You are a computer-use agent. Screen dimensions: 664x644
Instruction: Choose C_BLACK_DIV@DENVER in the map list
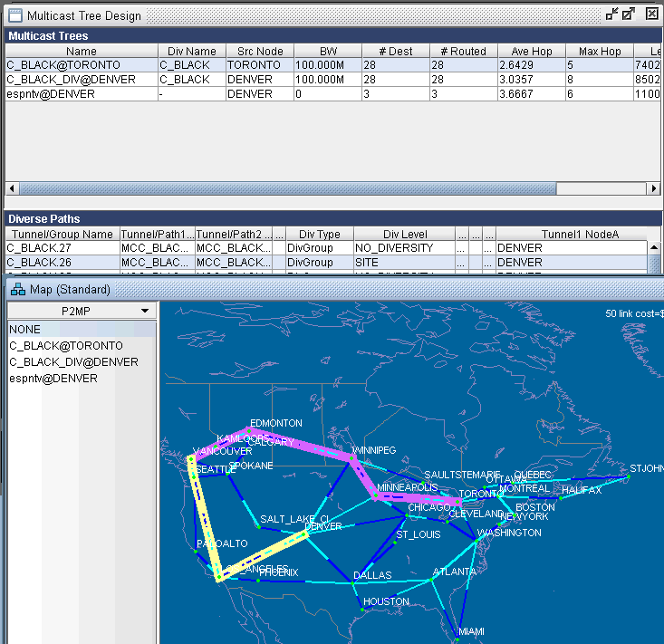coord(73,362)
